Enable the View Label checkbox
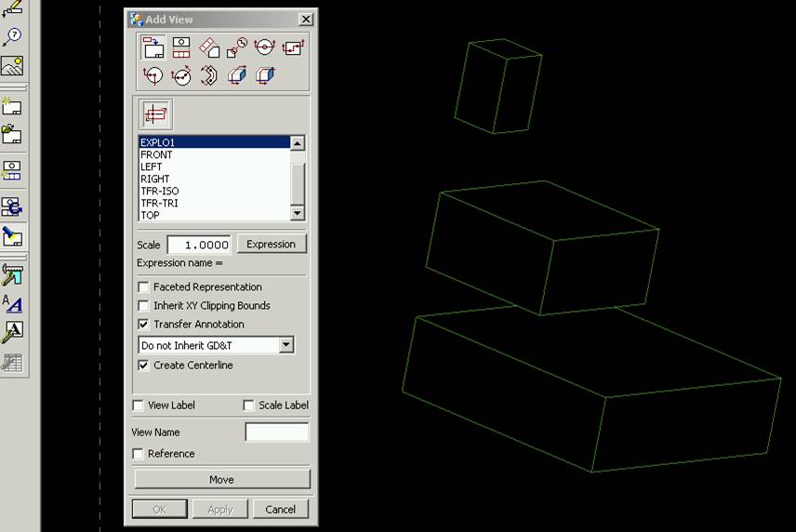This screenshot has height=532, width=796. [138, 406]
